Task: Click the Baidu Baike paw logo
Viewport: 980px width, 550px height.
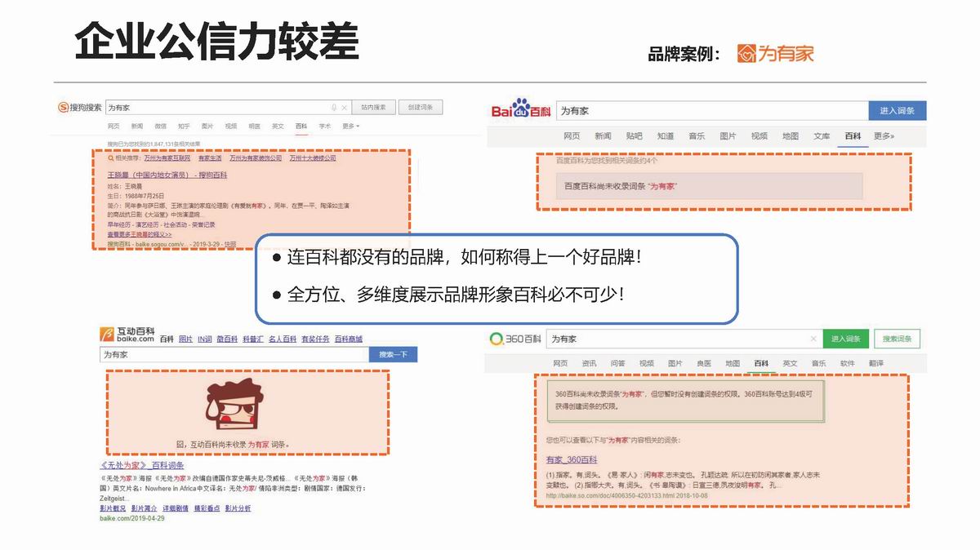Action: click(521, 109)
